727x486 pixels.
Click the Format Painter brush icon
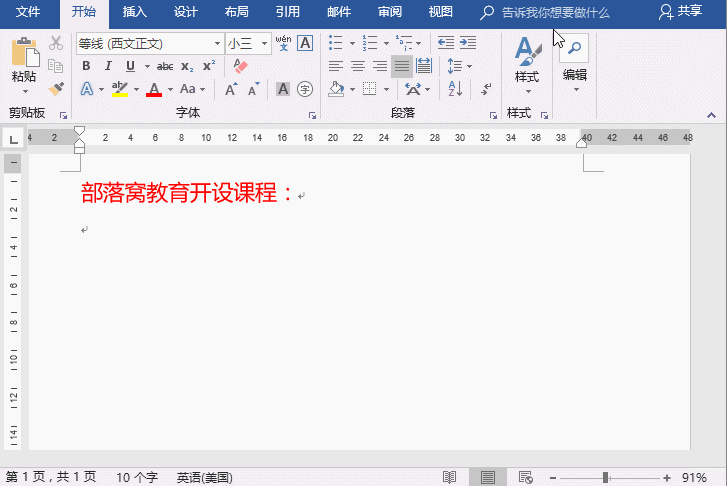coord(56,88)
